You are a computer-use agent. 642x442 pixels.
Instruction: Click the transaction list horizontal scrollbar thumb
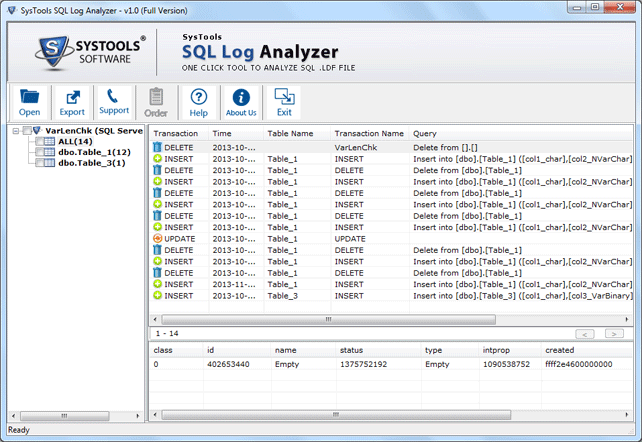(x=328, y=319)
